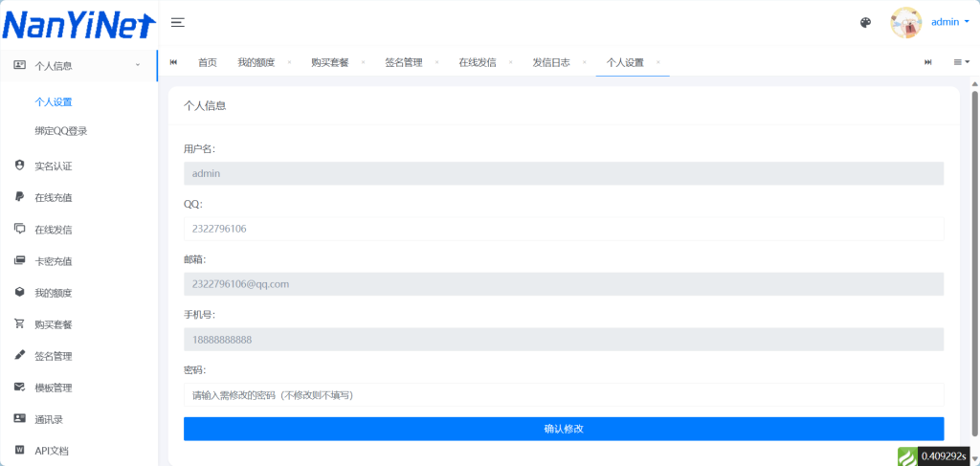Viewport: 980px width, 466px height.
Task: Close the 个人设置 tab
Action: (x=658, y=62)
